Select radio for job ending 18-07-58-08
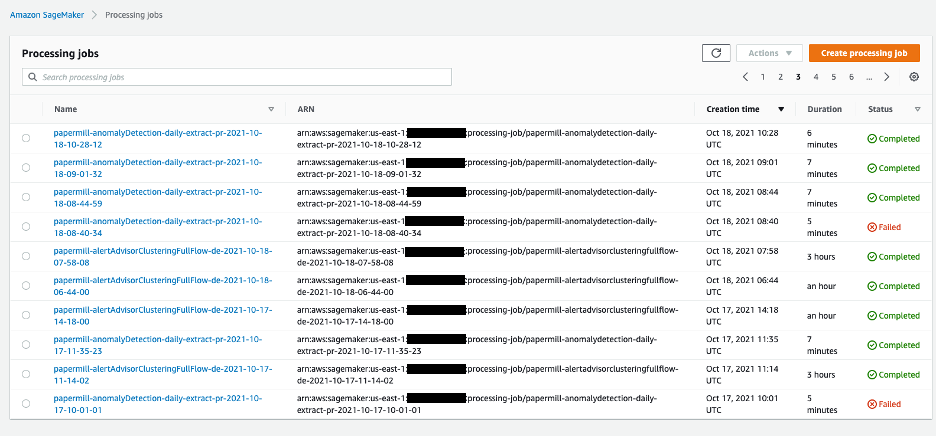This screenshot has height=436, width=936. point(26,256)
